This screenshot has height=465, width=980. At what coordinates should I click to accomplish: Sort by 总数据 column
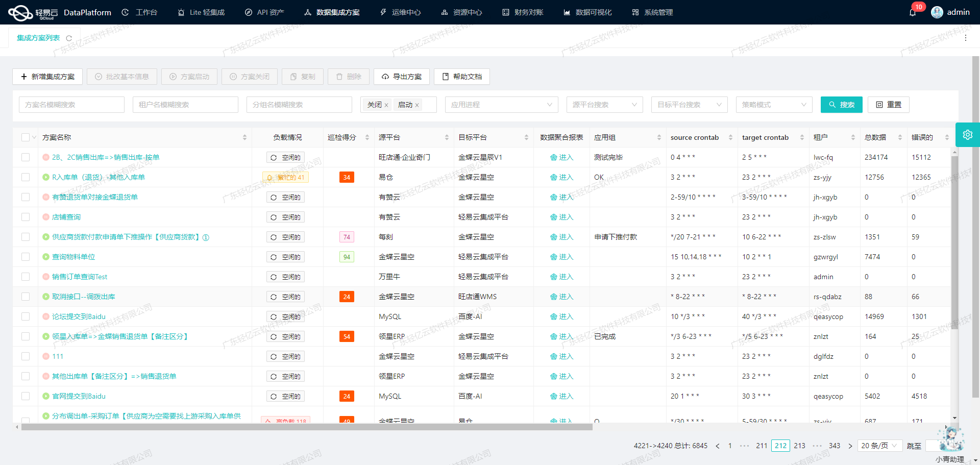coord(900,137)
